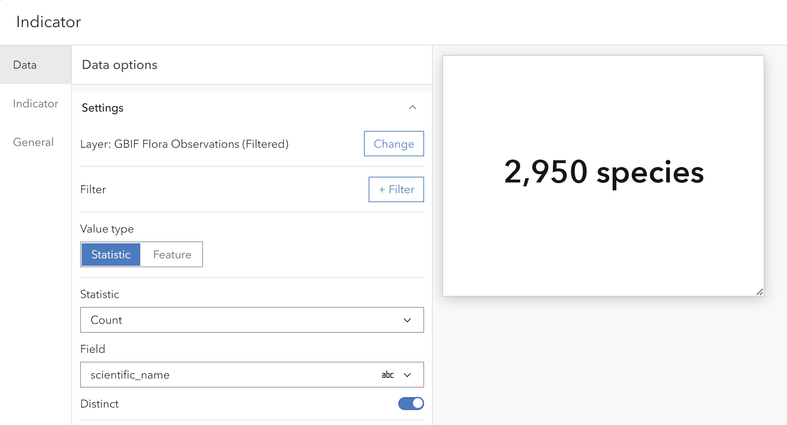Click the Change layer button
This screenshot has height=425, width=787.
394,144
